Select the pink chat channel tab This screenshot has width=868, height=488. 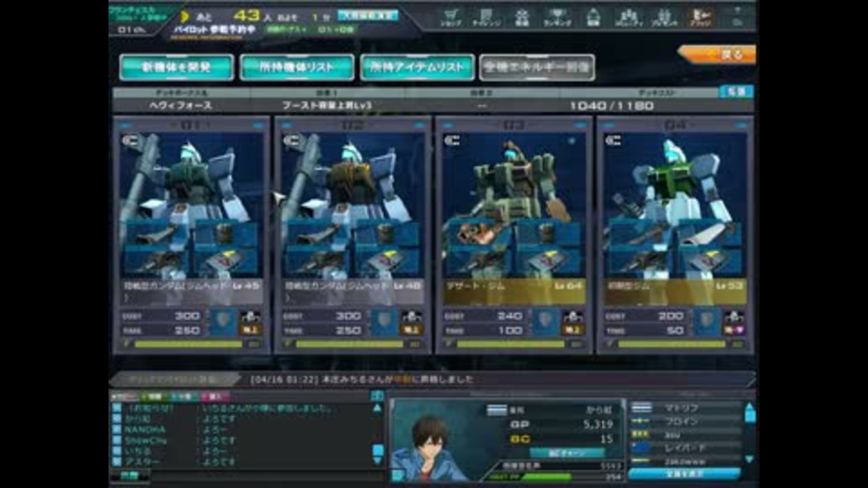pyautogui.click(x=214, y=396)
